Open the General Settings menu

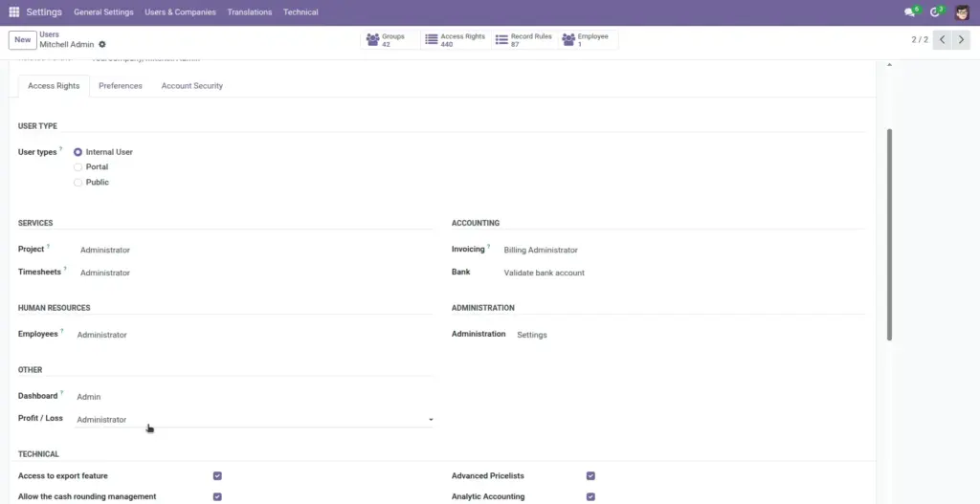(103, 11)
